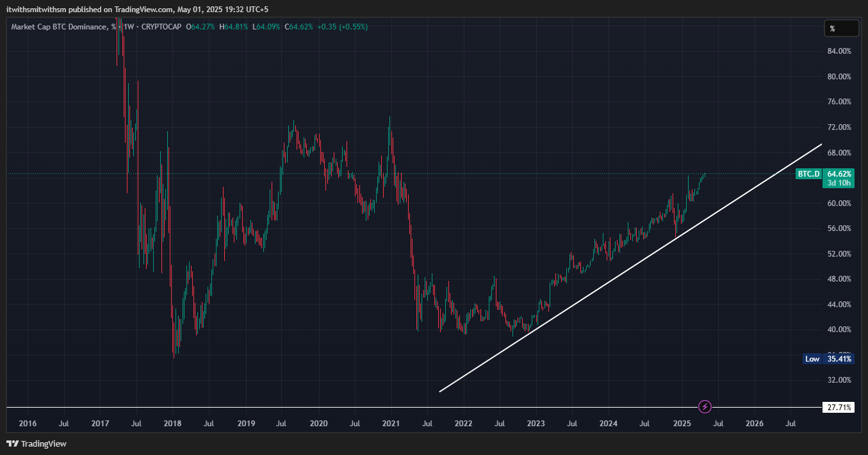This screenshot has width=868, height=455.
Task: Click the 2020 time axis label
Action: coord(318,424)
